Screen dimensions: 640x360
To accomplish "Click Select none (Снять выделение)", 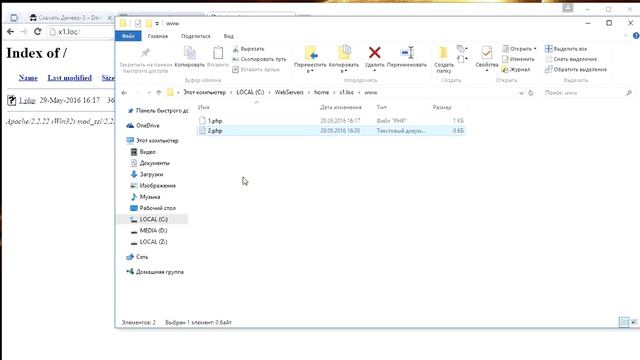I will tap(571, 59).
